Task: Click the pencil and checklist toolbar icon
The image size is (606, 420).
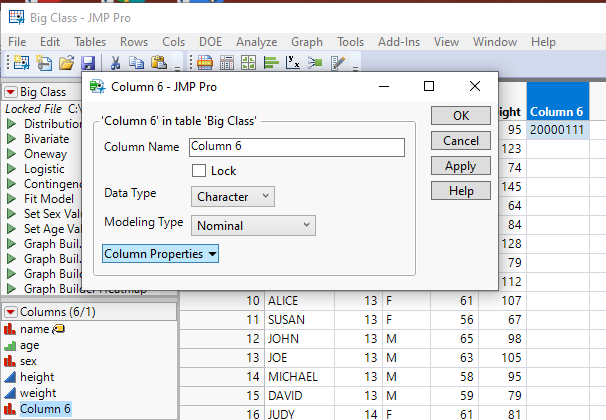Action: tap(338, 62)
